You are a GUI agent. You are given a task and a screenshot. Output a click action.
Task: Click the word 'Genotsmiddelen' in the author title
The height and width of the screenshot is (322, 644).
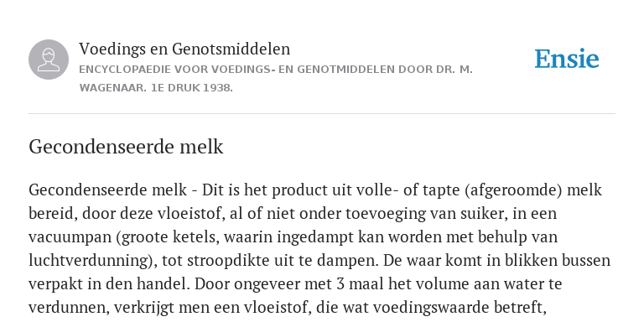click(231, 49)
